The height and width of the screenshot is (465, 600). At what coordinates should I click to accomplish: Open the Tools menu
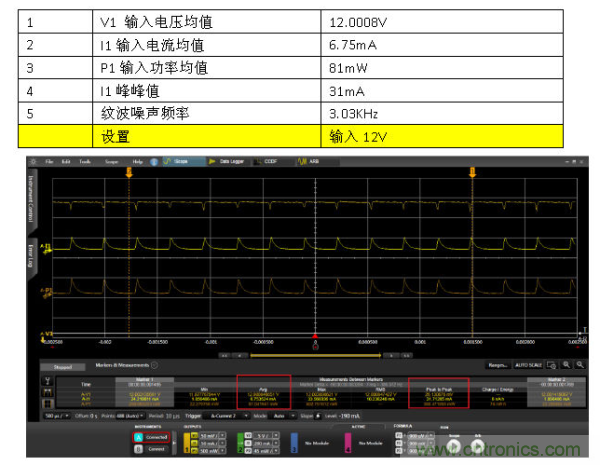85,161
